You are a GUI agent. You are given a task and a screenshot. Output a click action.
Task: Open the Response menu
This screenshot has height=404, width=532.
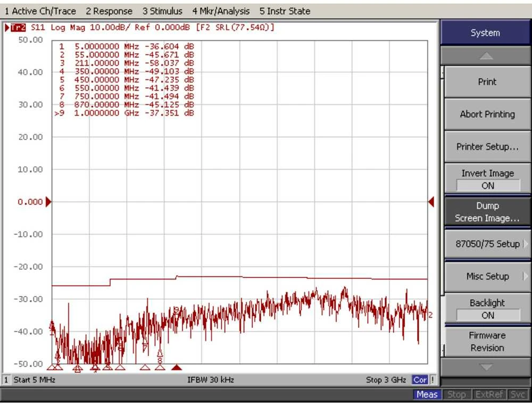109,11
